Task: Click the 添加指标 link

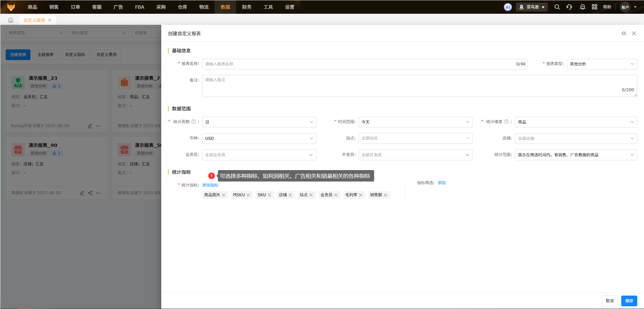Action: pos(210,185)
